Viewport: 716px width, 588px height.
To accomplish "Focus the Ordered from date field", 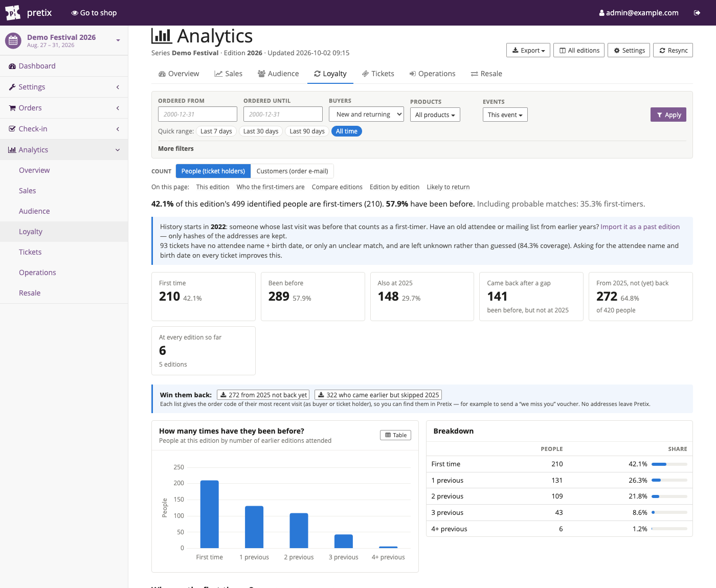I will click(197, 114).
